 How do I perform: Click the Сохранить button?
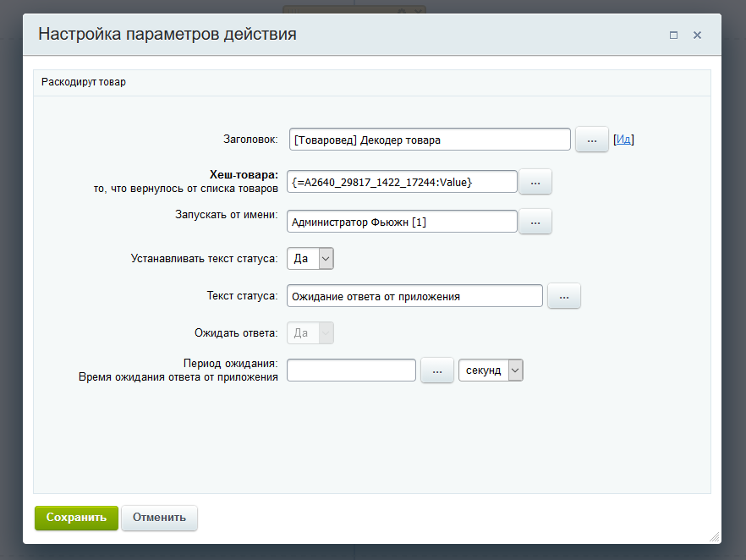tap(76, 518)
